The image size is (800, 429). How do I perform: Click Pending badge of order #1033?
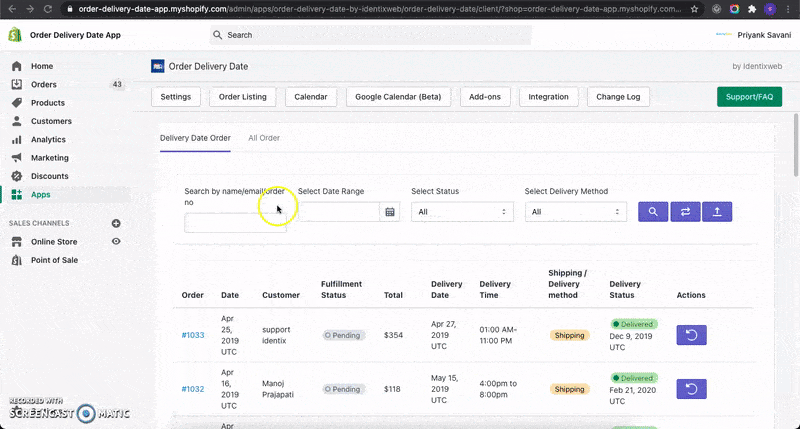343,335
